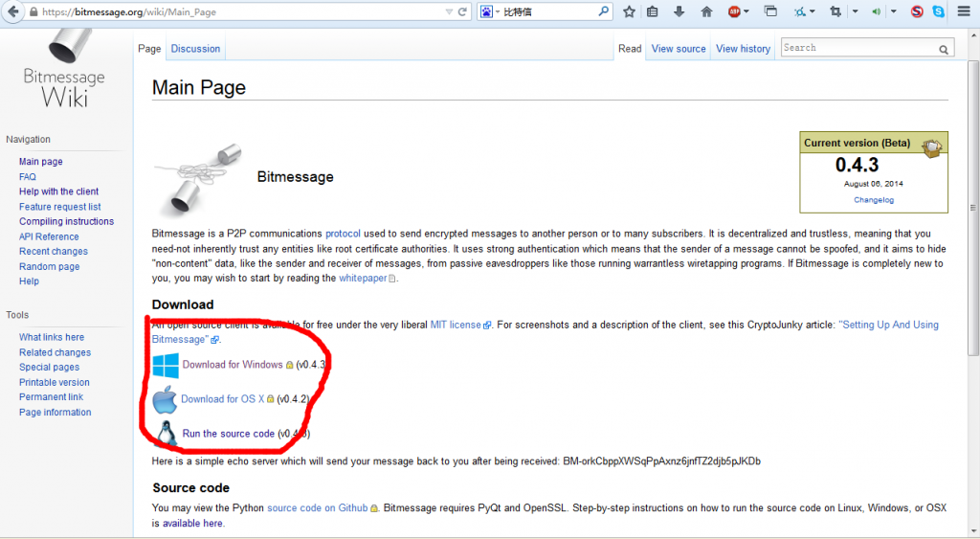Viewport: 980px width, 539px height.
Task: Open Permanent link in Tools
Action: [52, 397]
